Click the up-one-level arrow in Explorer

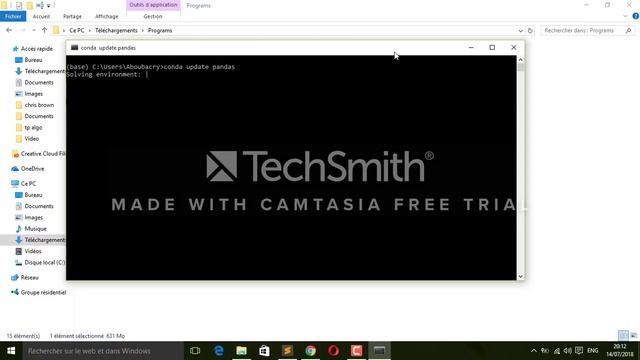click(44, 30)
